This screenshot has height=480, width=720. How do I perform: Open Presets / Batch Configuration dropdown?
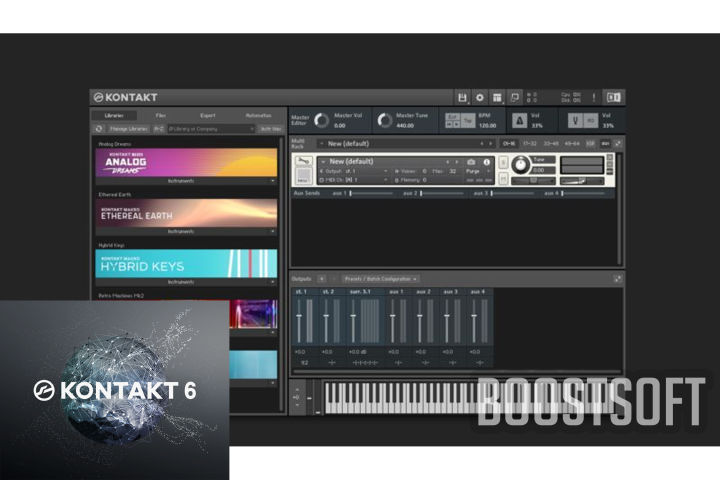pyautogui.click(x=380, y=278)
